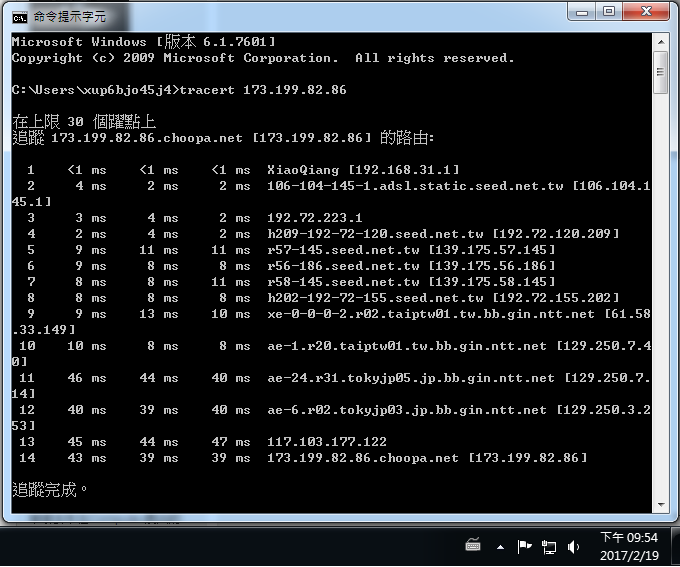Open the Action Center flag icon

click(524, 547)
